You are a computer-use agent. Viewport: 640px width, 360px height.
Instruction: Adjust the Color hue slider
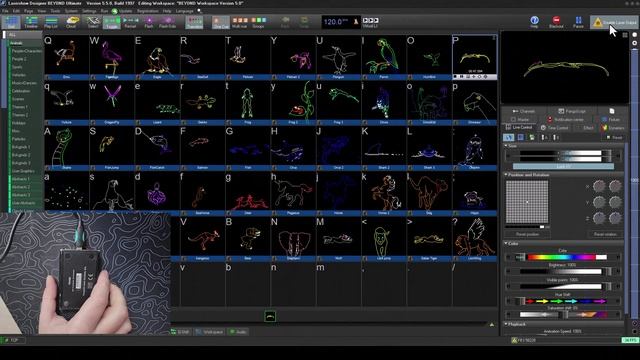(x=562, y=257)
